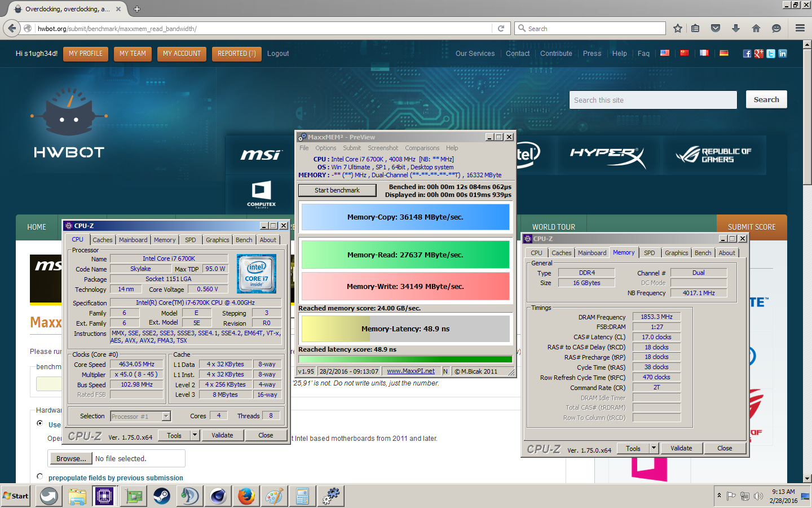812x508 pixels.
Task: Open Firefox Hello chat smiley icon
Action: (x=776, y=28)
